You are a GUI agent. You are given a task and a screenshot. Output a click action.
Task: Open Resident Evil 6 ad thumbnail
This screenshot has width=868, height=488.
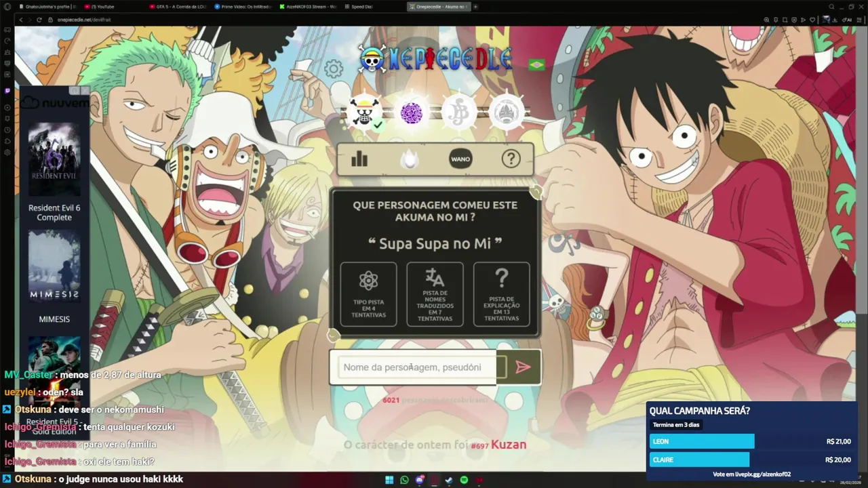point(54,161)
